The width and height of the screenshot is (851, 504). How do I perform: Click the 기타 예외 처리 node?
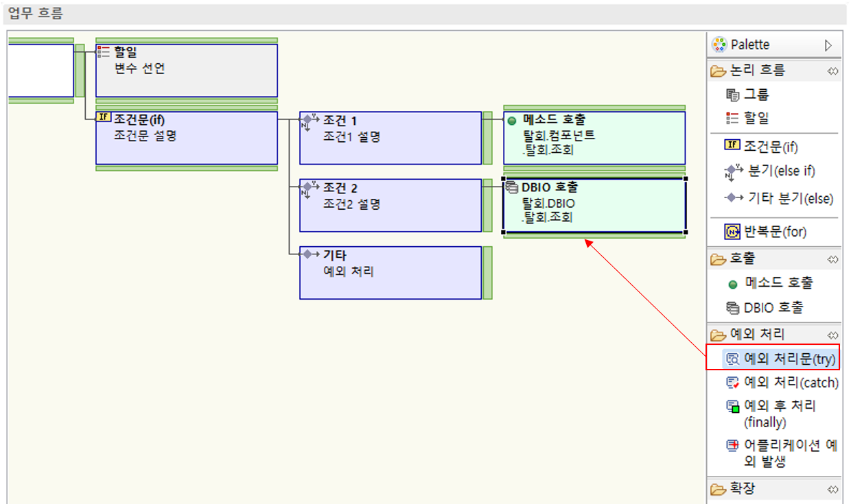(390, 273)
